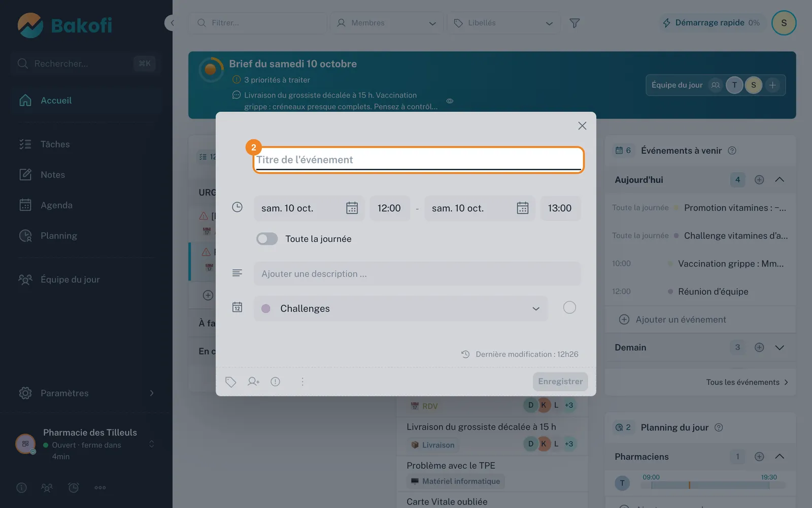This screenshot has height=508, width=812.
Task: Open Tâches in the sidebar
Action: coord(86,144)
